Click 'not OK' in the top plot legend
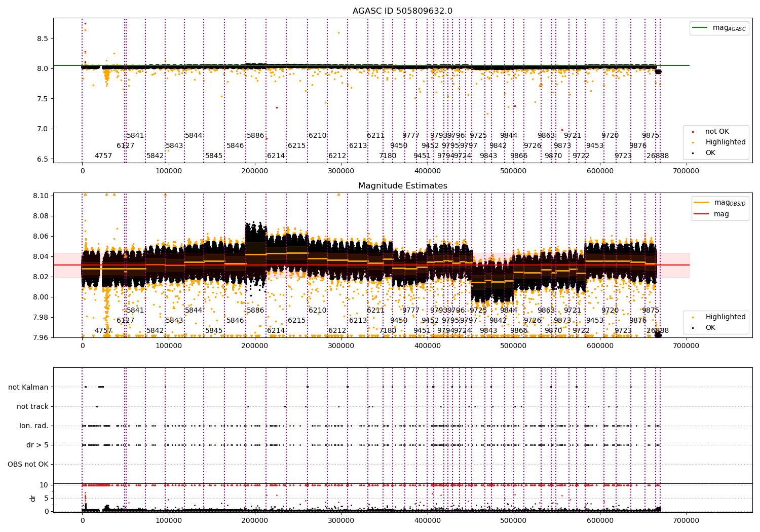The height and width of the screenshot is (532, 760). [717, 132]
